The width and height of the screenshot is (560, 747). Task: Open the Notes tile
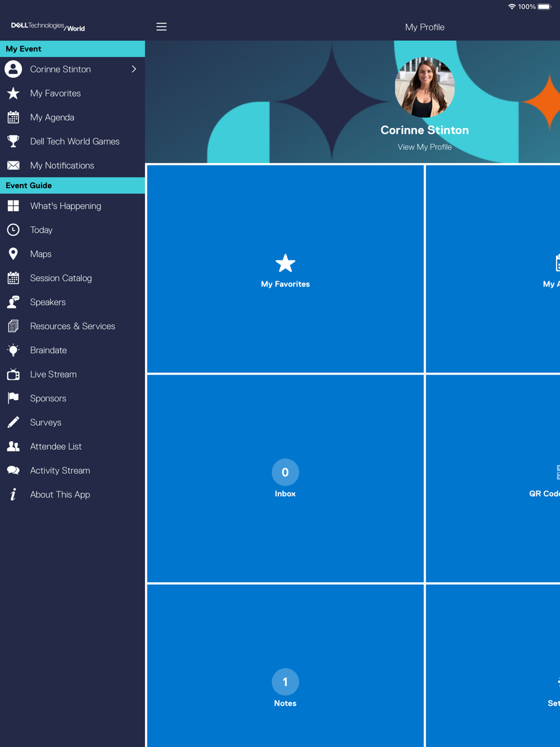pyautogui.click(x=285, y=666)
